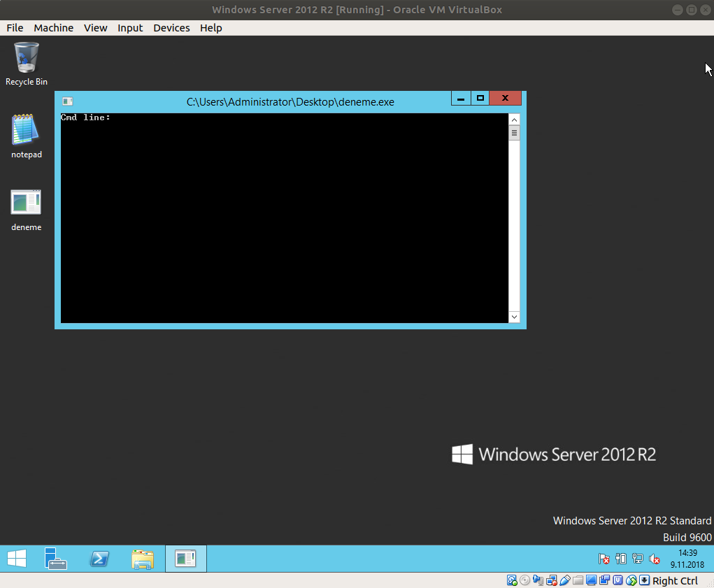Click VirtualBox network adapters indicator
714x588 pixels.
pos(552,580)
